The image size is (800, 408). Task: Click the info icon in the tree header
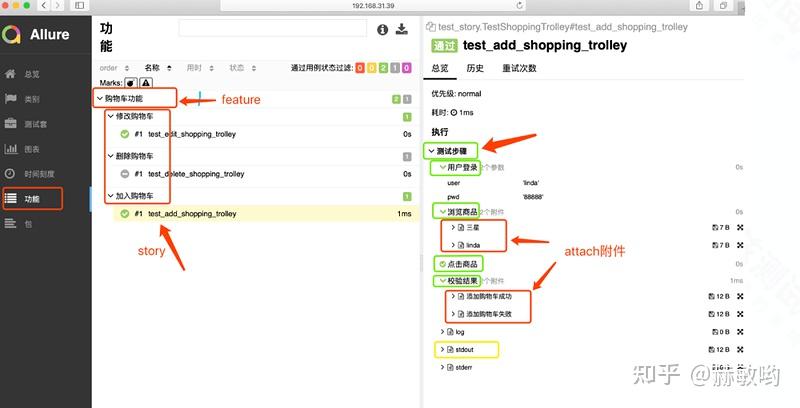382,30
